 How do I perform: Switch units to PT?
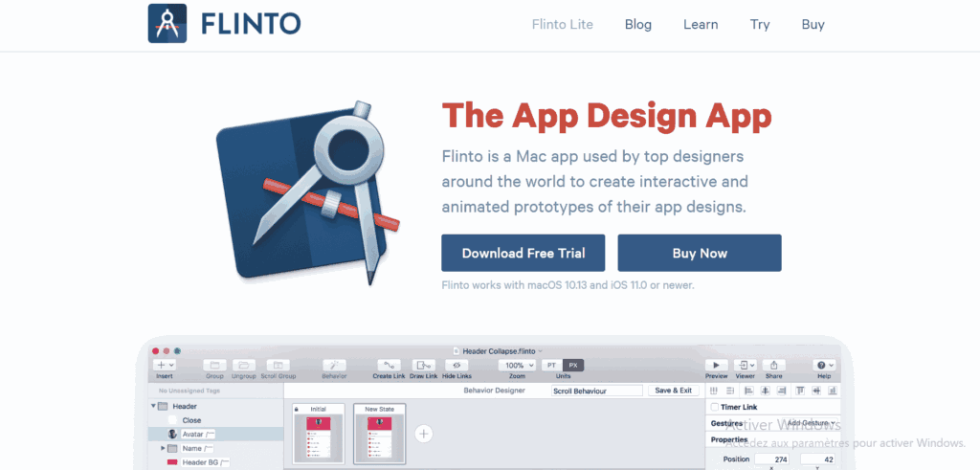(552, 365)
